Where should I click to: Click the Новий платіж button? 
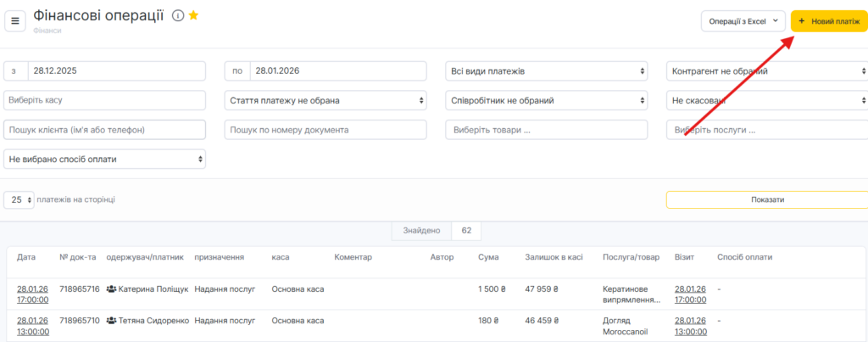829,20
